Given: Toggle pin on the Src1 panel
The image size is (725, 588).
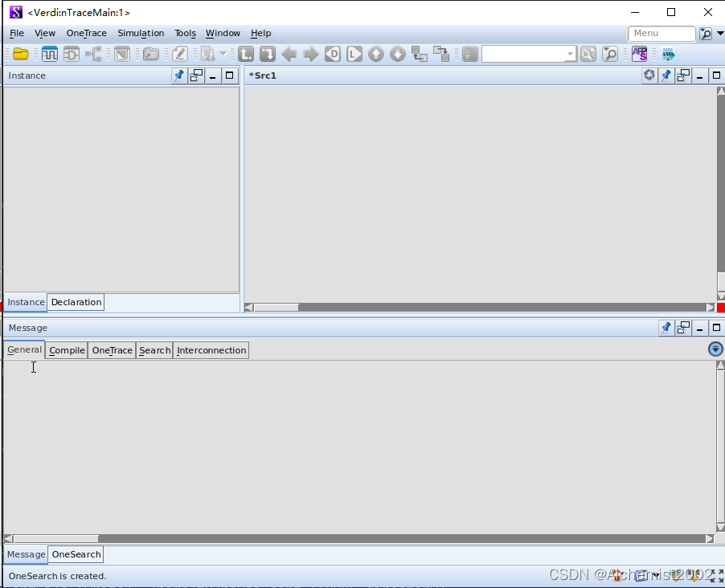Looking at the screenshot, I should 666,76.
